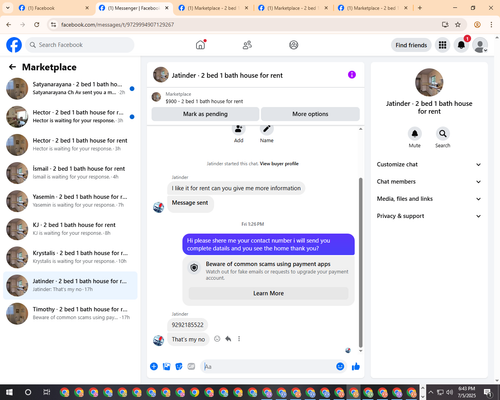Switch to the first Facebook tab
This screenshot has width=500, height=400.
[x=53, y=8]
